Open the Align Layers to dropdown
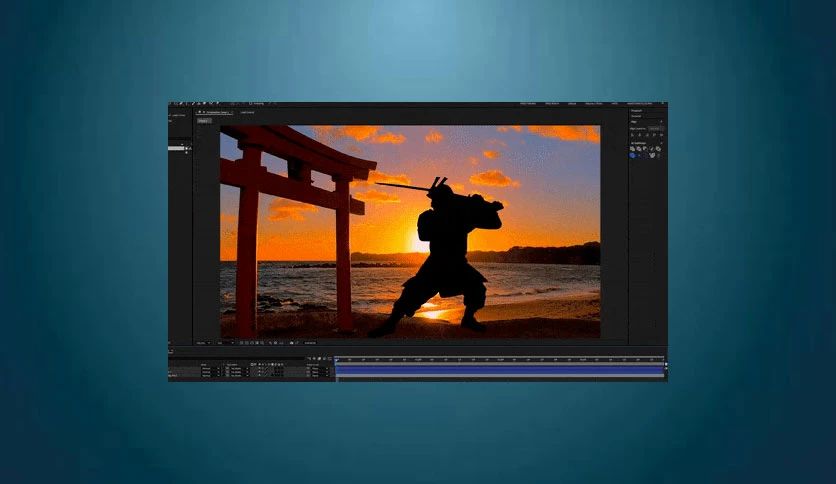 656,128
